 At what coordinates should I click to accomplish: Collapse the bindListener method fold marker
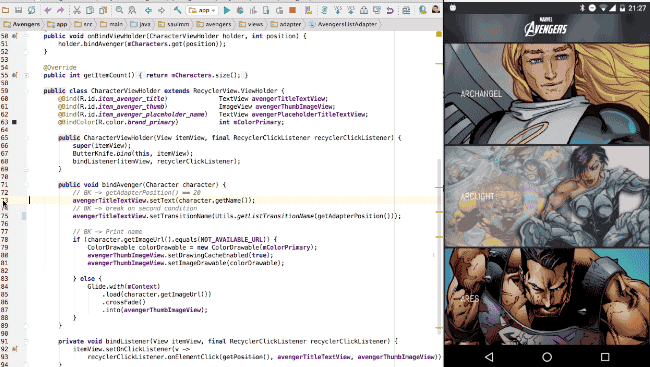(26, 341)
